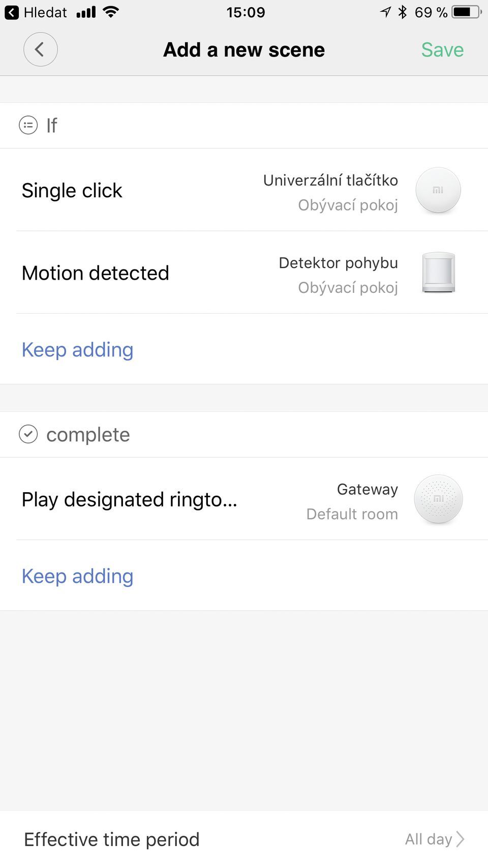Select the Detektor pohybu sensor icon

pos(438,273)
